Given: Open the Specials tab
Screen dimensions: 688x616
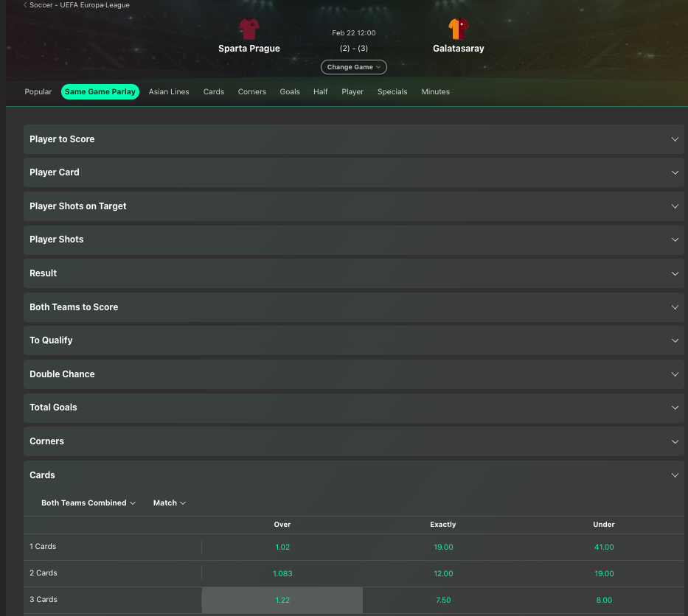Looking at the screenshot, I should (x=392, y=91).
